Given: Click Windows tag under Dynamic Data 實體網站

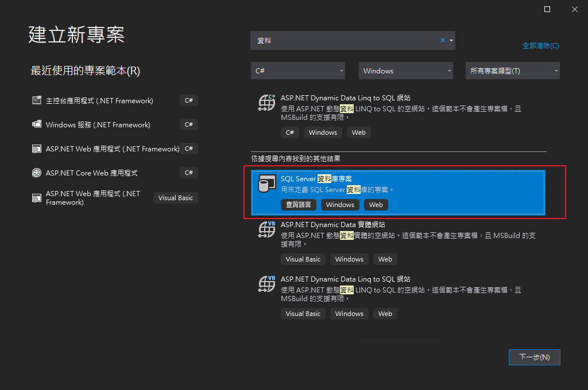Looking at the screenshot, I should (x=349, y=259).
